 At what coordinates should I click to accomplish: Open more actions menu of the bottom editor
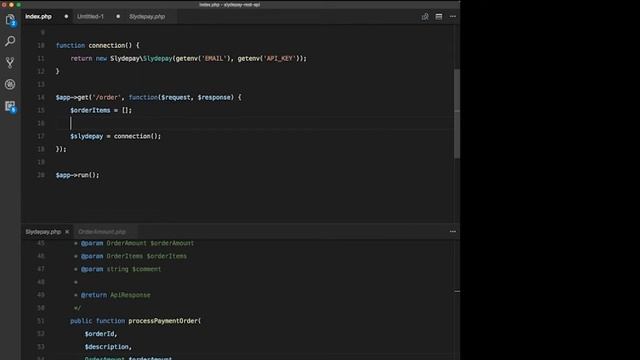pyautogui.click(x=453, y=231)
